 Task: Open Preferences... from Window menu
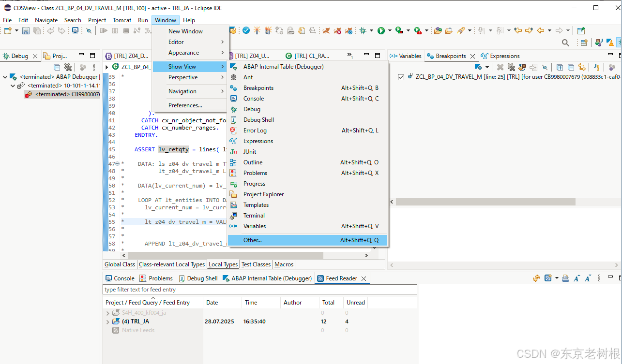(x=190, y=105)
